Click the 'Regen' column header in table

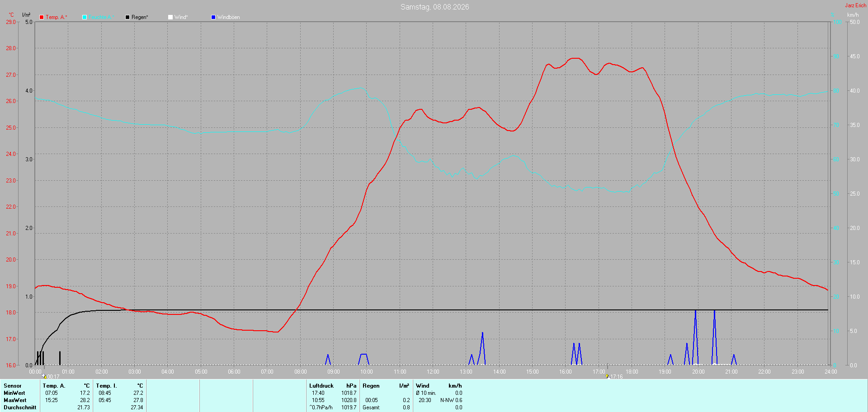[371, 386]
